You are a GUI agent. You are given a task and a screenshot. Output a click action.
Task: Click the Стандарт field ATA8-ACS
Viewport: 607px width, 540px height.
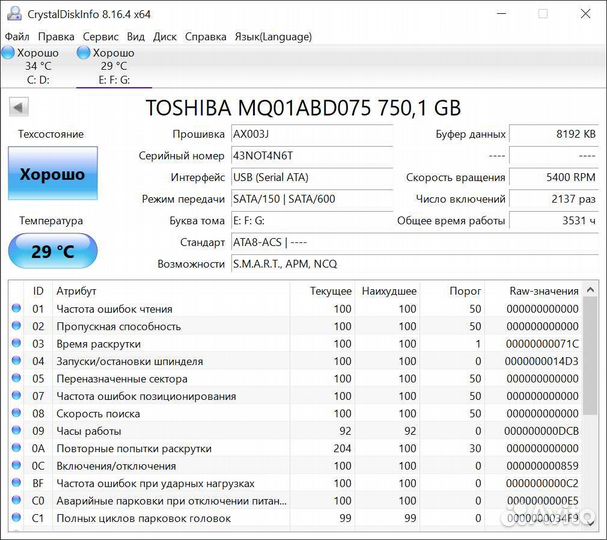click(x=415, y=243)
